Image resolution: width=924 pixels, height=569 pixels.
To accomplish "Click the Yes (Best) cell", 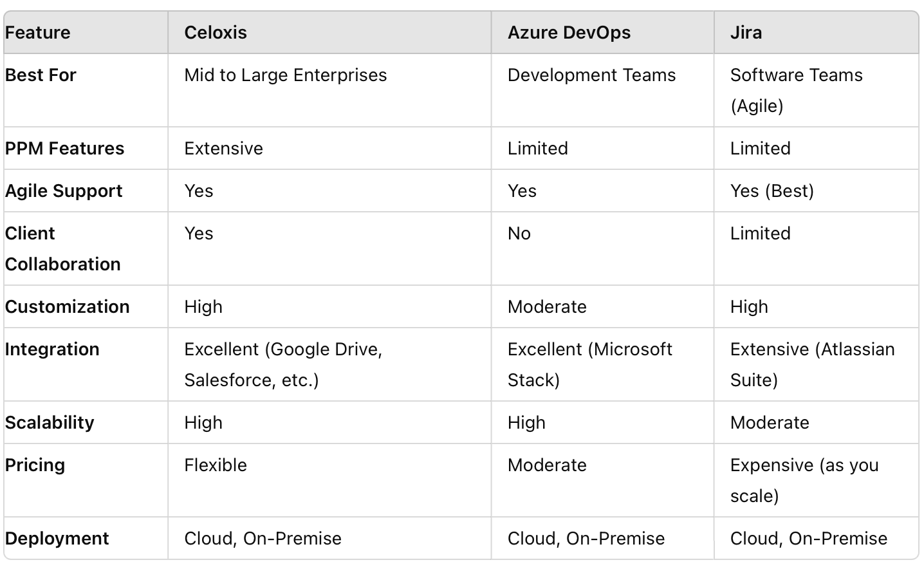I will point(772,191).
